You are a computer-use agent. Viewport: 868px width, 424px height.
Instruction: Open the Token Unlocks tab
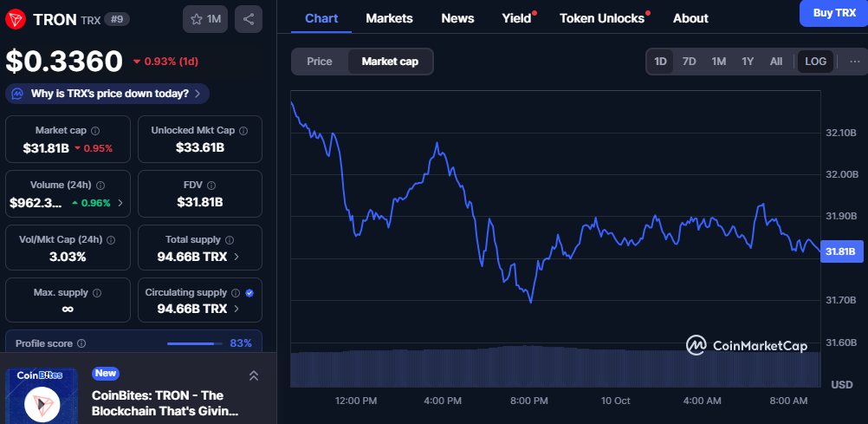click(x=602, y=18)
